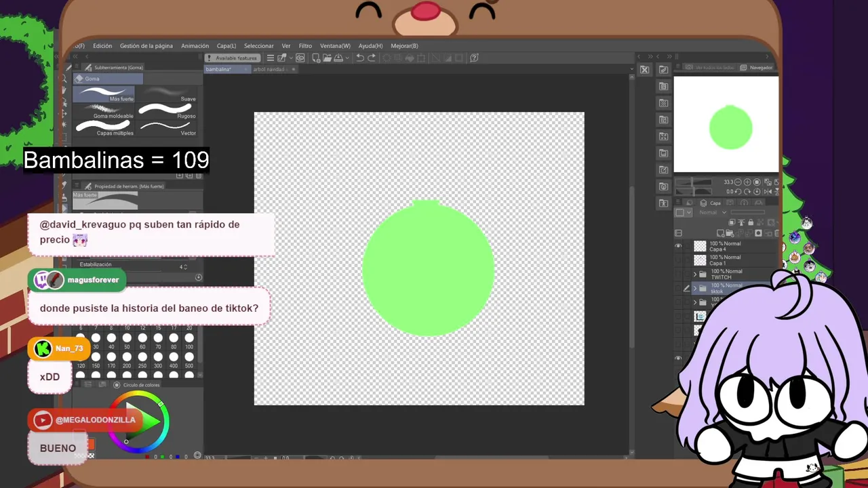Click the Capa layer panel tab
Viewport: 868px width, 488px height.
coord(711,203)
